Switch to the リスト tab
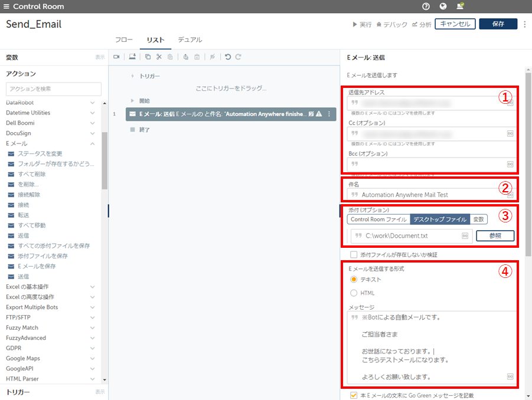 tap(156, 40)
